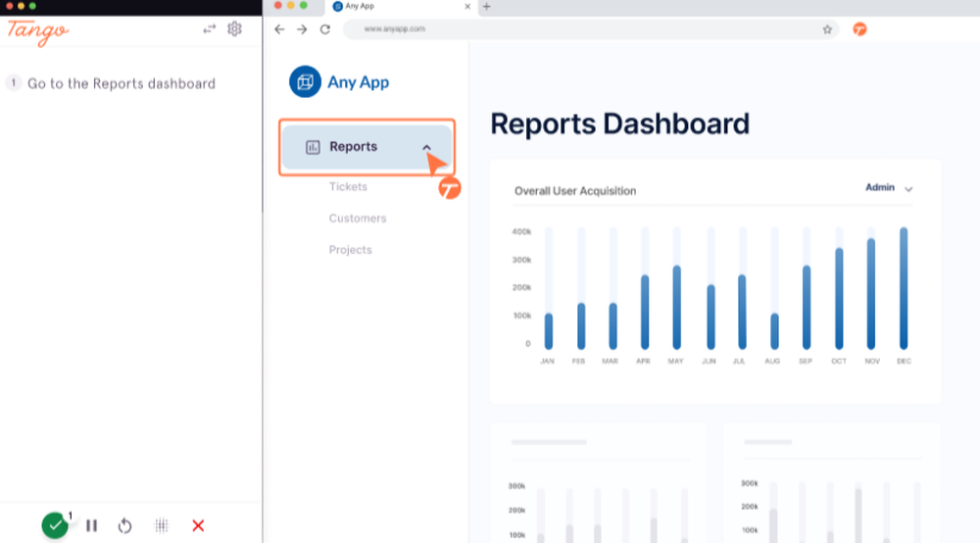
Task: Finish capture with green checkmark button
Action: 55,525
